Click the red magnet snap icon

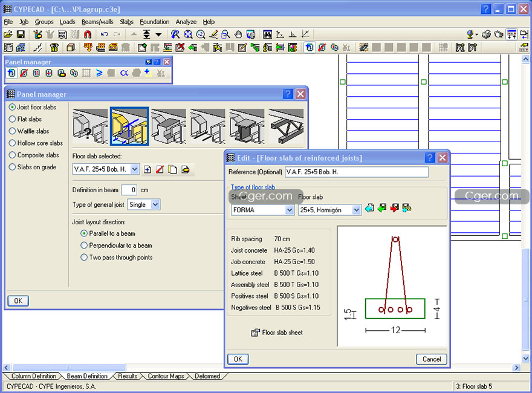(88, 34)
